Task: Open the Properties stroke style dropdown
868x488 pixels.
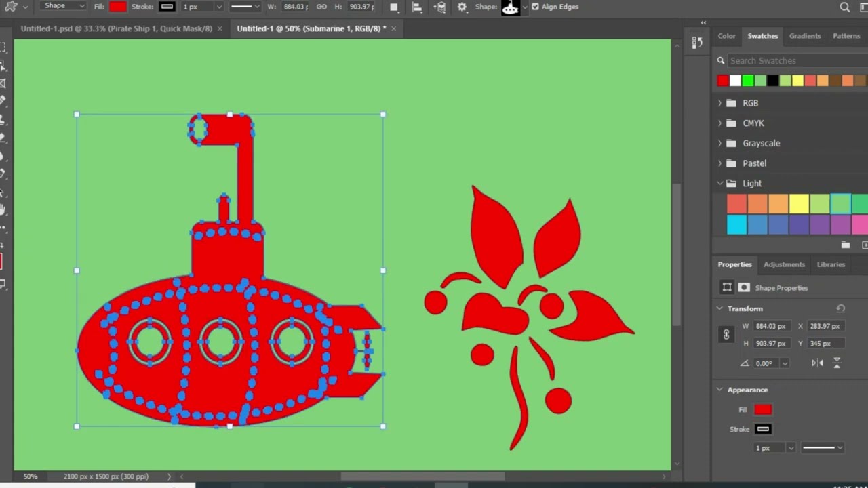Action: pos(823,448)
